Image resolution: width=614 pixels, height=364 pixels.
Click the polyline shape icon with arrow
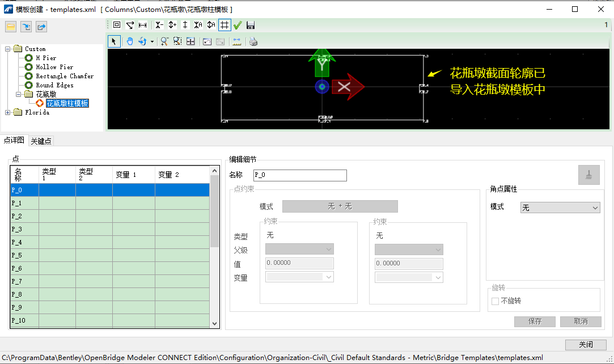click(x=130, y=25)
